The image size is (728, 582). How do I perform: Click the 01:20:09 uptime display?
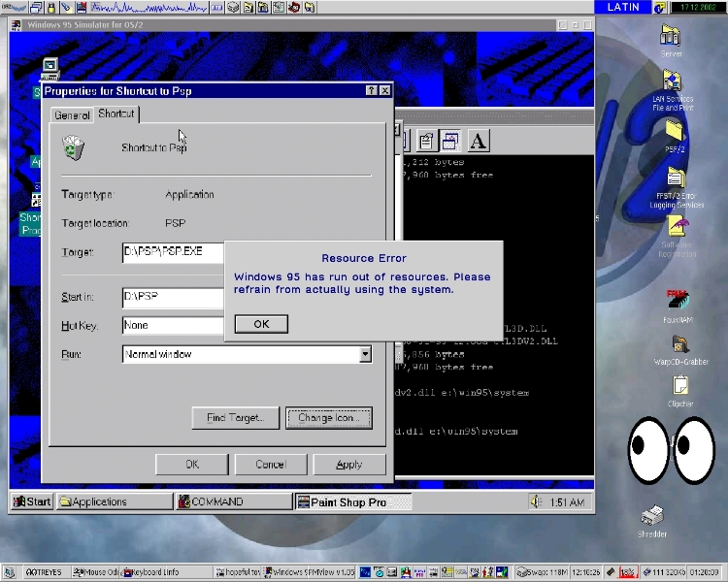[705, 572]
